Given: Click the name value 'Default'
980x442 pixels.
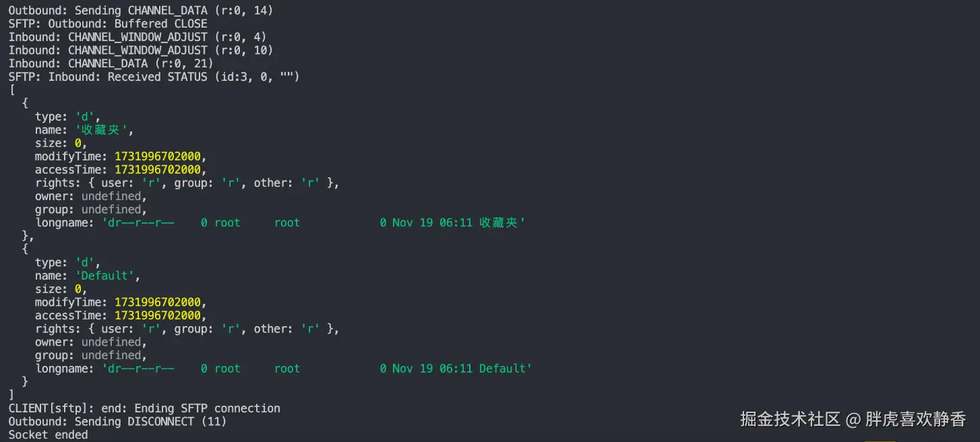Looking at the screenshot, I should point(104,276).
